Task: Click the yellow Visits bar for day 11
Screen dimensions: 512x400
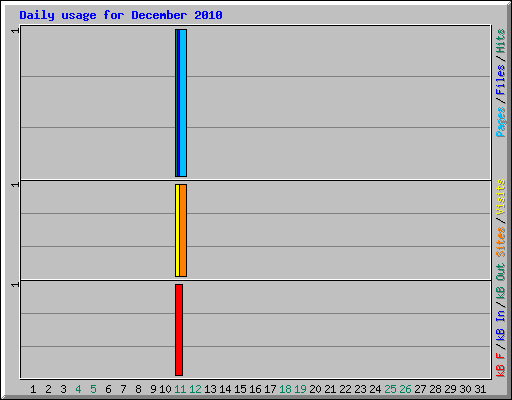Action: click(x=177, y=230)
